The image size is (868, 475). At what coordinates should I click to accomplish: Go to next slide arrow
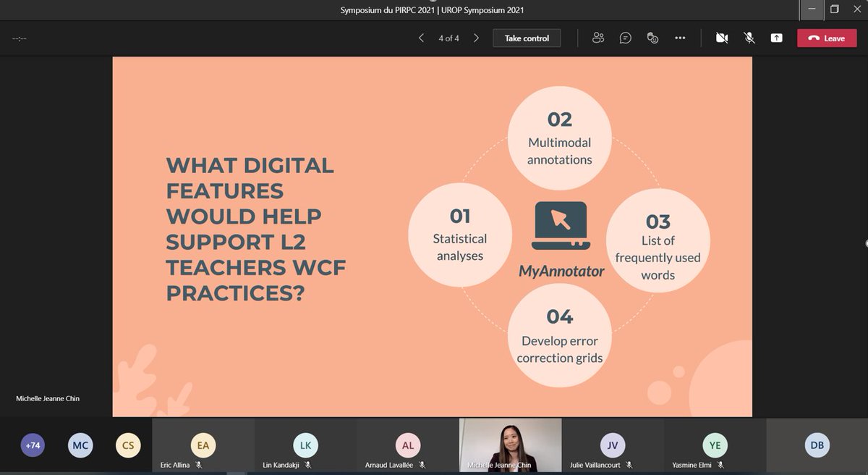pos(476,38)
